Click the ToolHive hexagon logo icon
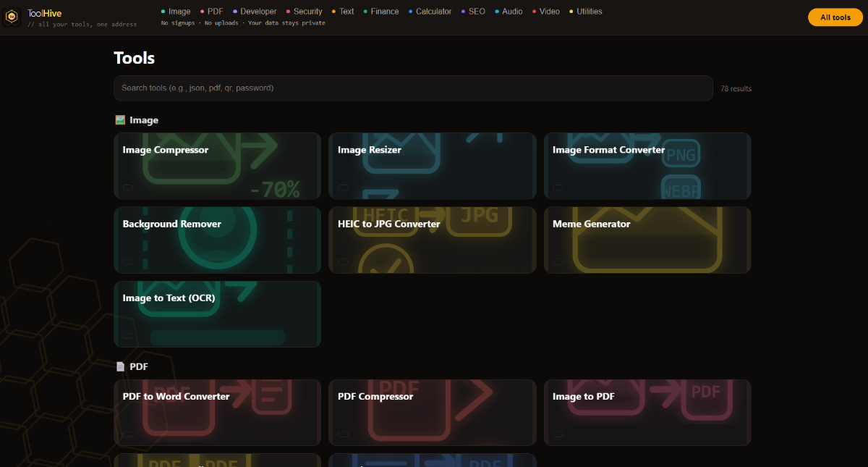The width and height of the screenshot is (868, 467). coord(12,17)
